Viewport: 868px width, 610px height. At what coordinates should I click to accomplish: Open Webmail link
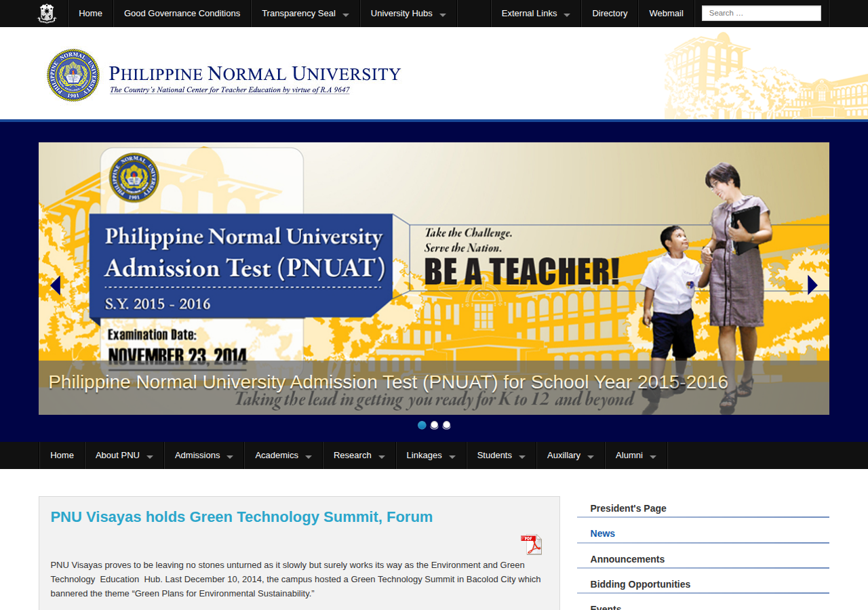click(x=666, y=14)
